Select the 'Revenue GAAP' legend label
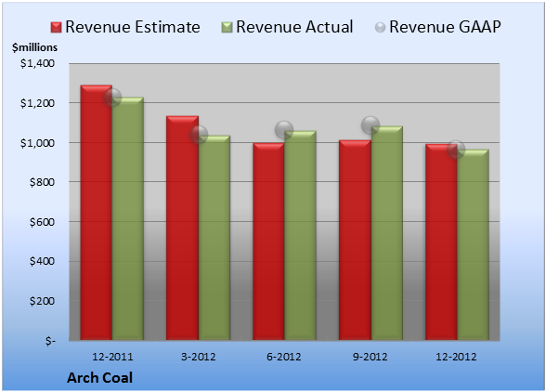 pos(445,27)
